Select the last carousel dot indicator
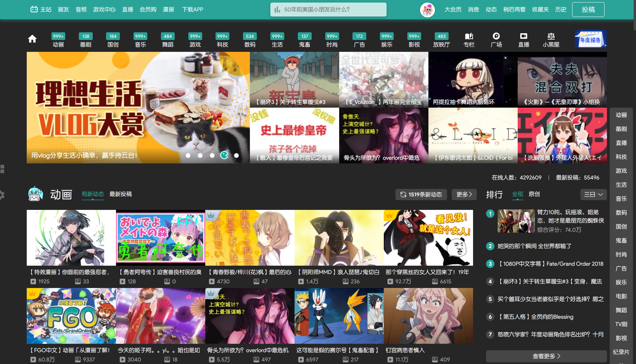 pyautogui.click(x=236, y=156)
